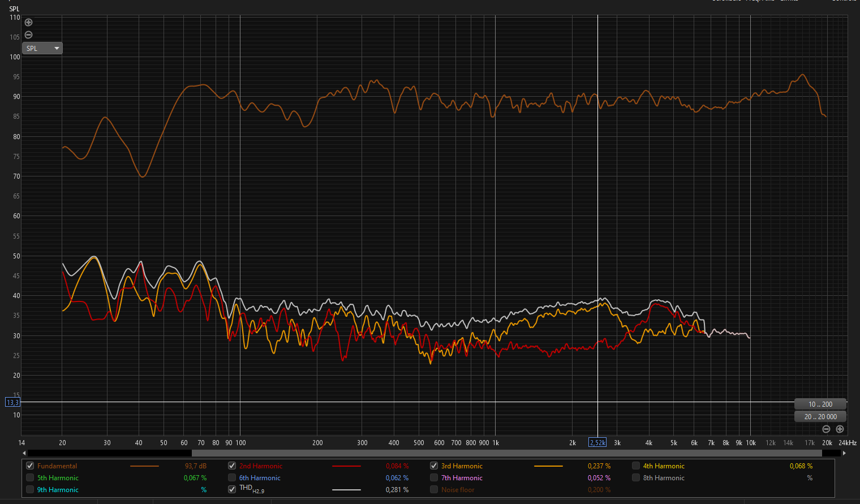
Task: Set frequency range with 20 .. 20 000 button
Action: [x=820, y=416]
